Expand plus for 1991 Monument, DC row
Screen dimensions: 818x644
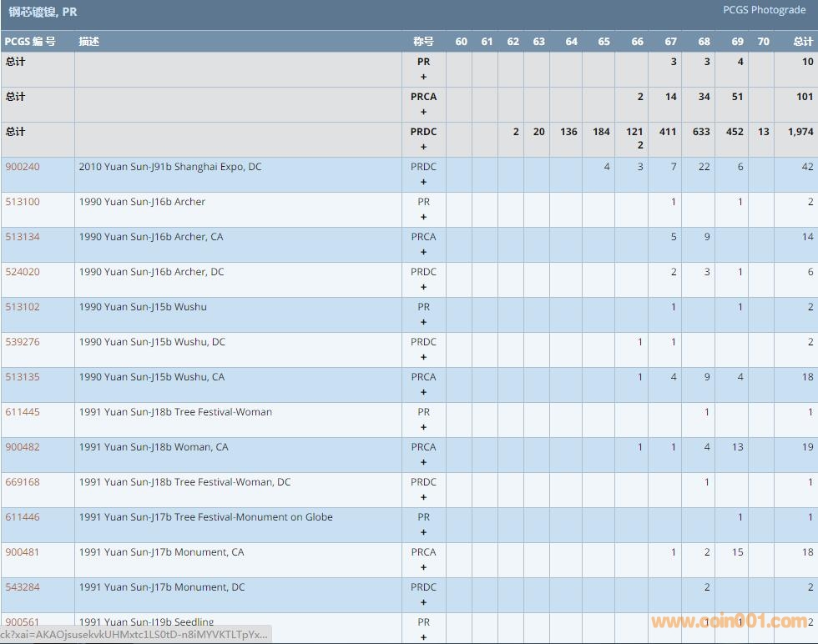[423, 602]
